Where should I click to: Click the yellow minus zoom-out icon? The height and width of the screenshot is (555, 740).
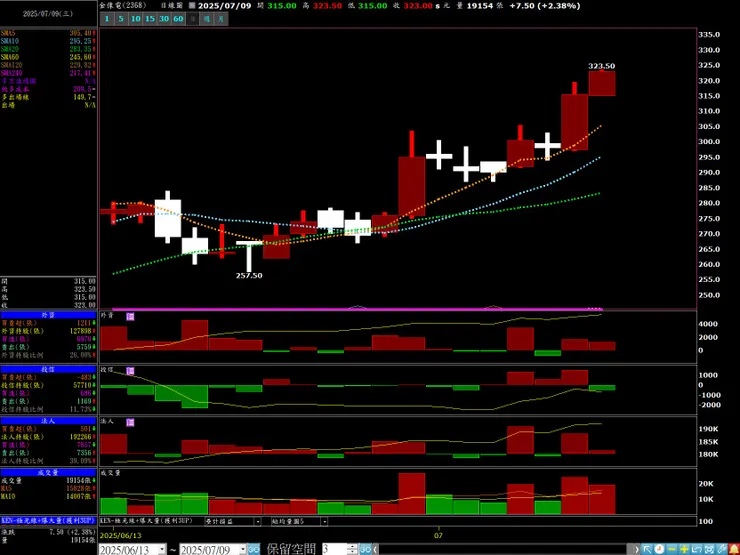click(x=672, y=549)
